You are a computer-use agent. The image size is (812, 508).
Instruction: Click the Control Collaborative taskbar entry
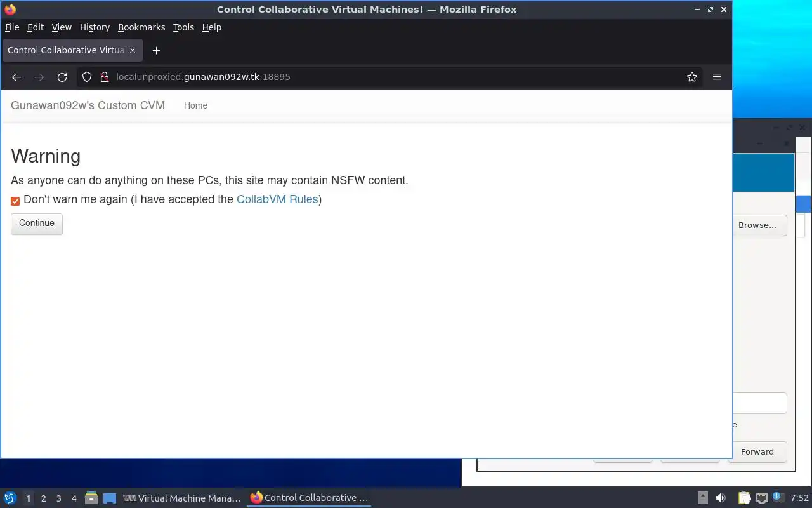point(310,498)
